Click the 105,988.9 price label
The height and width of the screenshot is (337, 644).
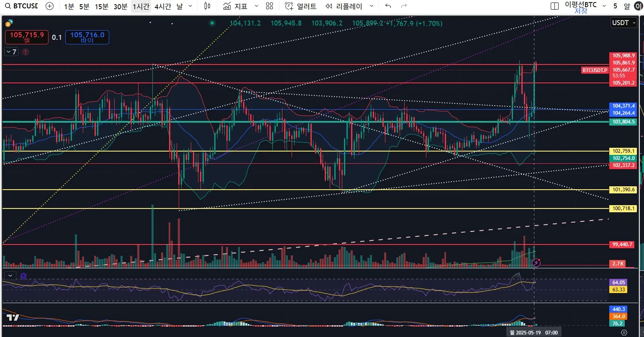(623, 55)
